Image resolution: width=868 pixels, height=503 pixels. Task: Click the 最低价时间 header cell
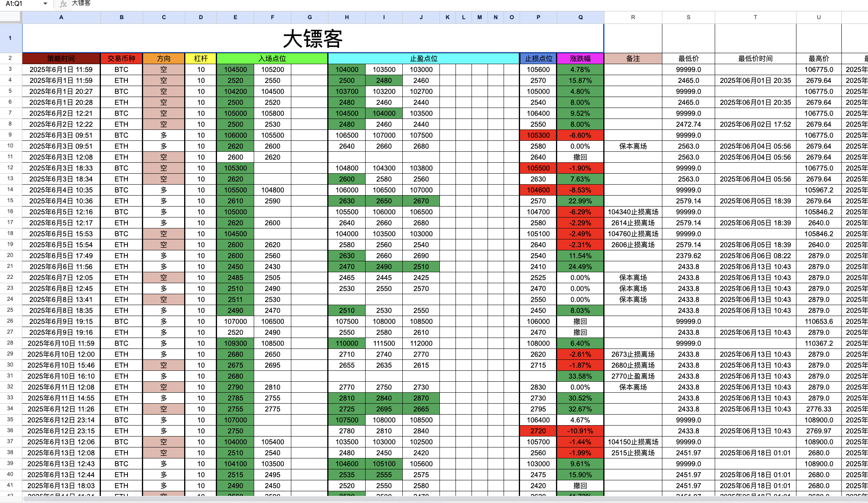[755, 59]
